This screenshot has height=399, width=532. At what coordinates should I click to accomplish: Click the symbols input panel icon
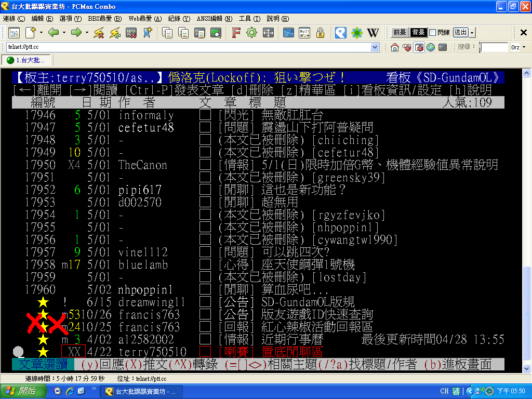click(x=304, y=33)
